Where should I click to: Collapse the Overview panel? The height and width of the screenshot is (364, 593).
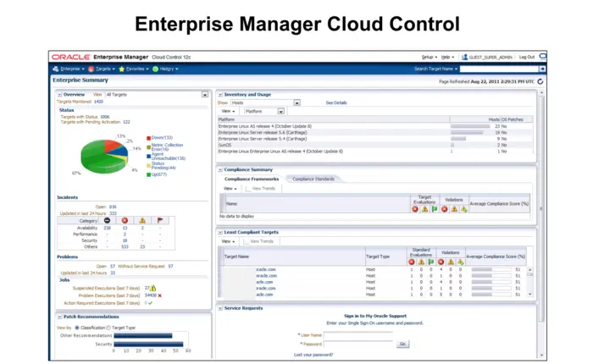point(60,95)
